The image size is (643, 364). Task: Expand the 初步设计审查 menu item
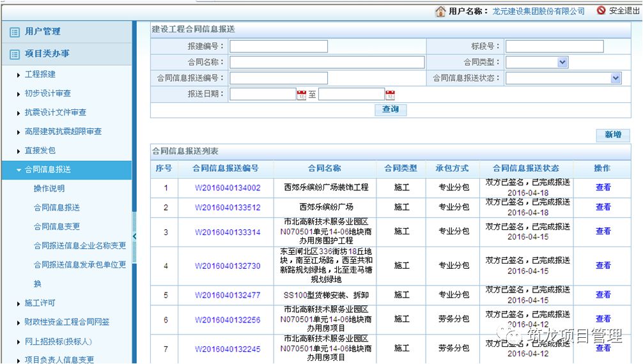coord(19,95)
